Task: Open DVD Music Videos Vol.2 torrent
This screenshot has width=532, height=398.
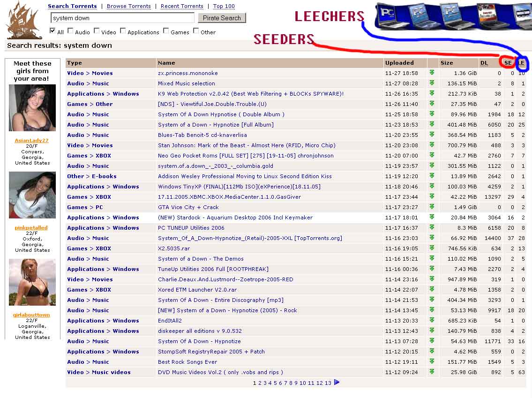Action: click(x=220, y=372)
